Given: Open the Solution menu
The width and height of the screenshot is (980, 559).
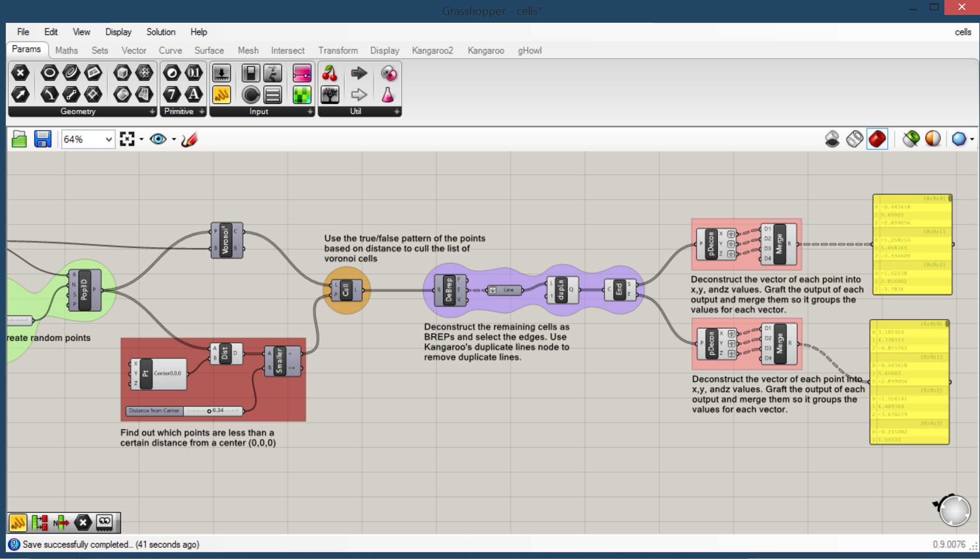Looking at the screenshot, I should [x=160, y=31].
